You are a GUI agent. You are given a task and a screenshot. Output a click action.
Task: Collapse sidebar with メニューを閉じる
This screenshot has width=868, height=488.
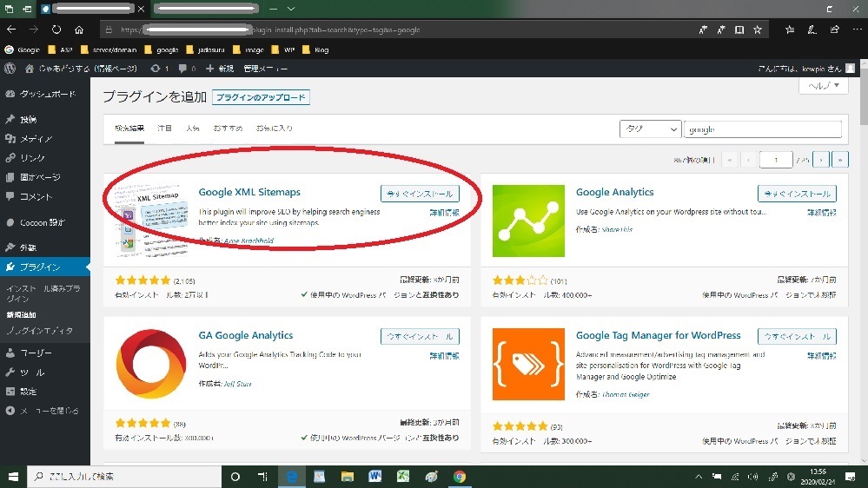coord(49,411)
